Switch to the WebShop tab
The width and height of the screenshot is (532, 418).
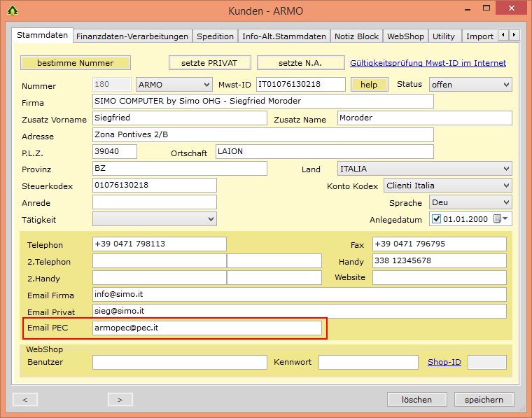point(405,36)
